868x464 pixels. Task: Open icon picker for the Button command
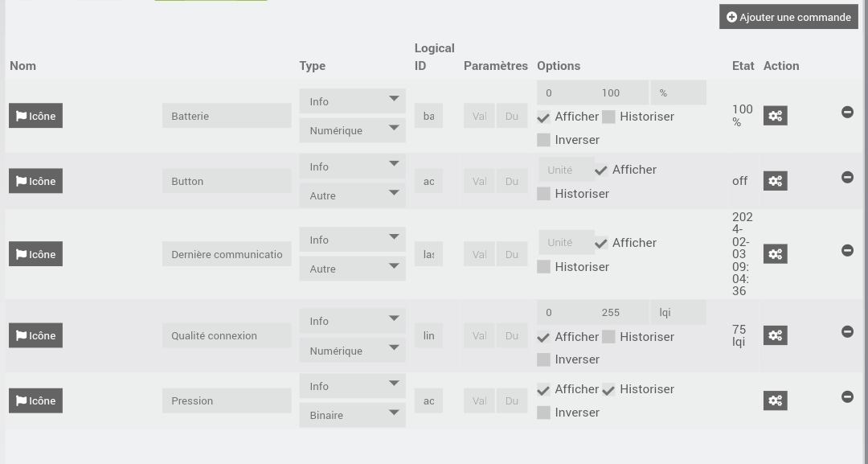tap(35, 181)
